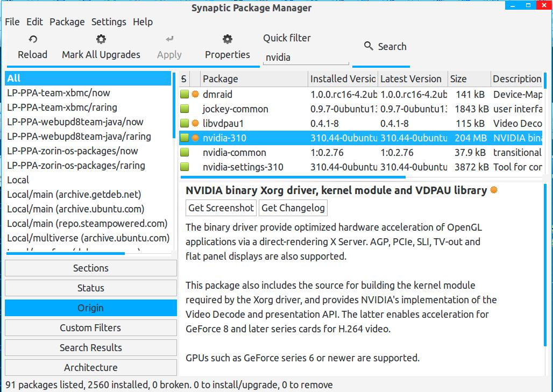Click the horizontal scrollbar under the origin list

point(66,253)
